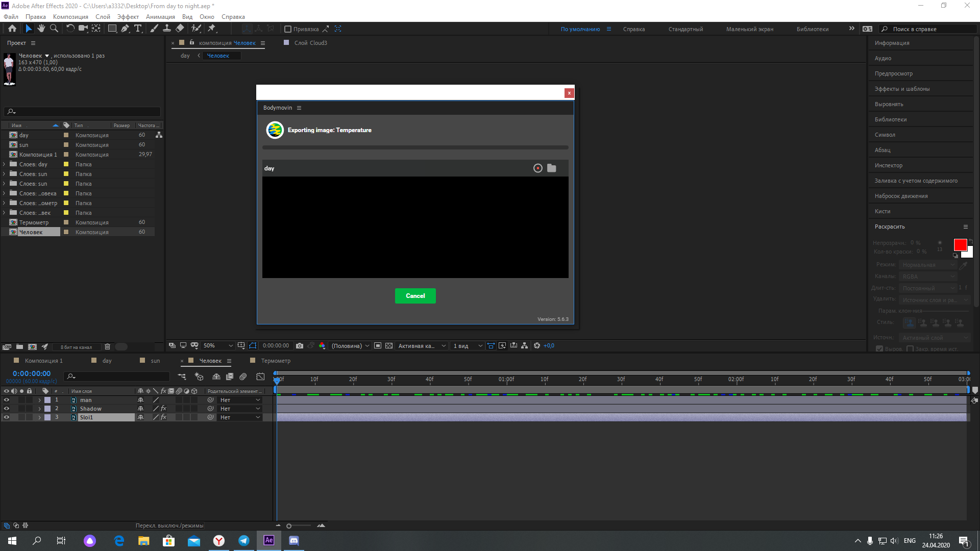Hide the man layer with eye toggle
The height and width of the screenshot is (551, 980).
[x=7, y=400]
